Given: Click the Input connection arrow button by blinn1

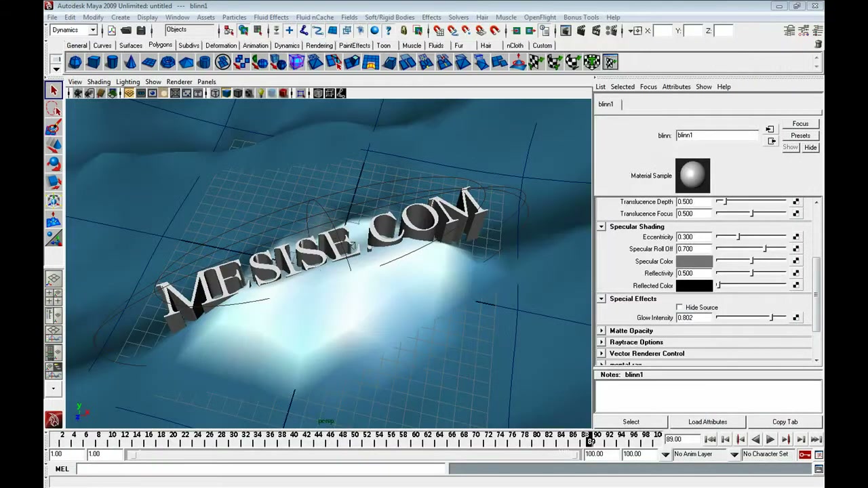Looking at the screenshot, I should point(770,129).
